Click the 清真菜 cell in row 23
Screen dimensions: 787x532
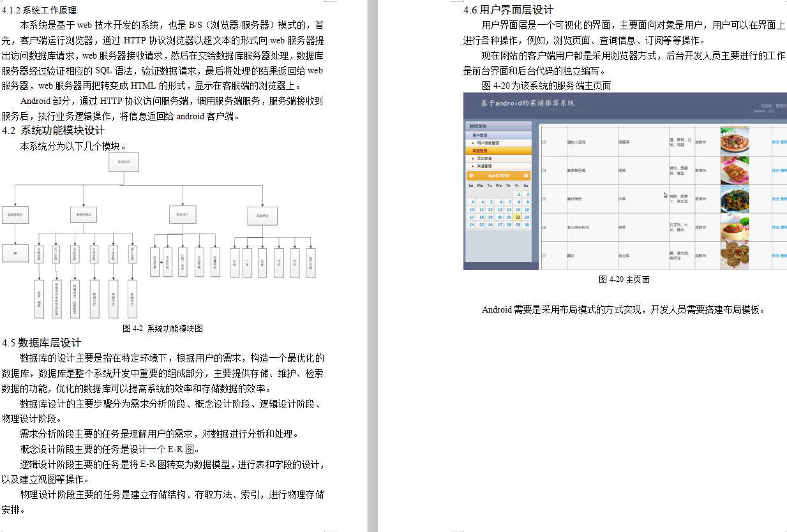[642, 142]
